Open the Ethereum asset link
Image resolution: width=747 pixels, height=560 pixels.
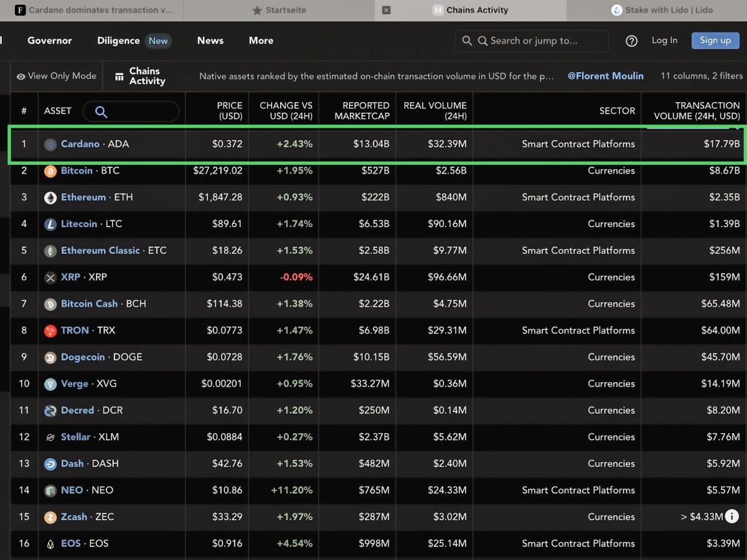click(x=83, y=198)
